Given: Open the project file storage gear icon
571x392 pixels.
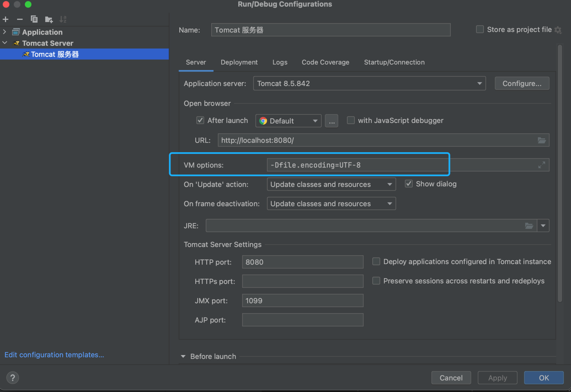Looking at the screenshot, I should (x=558, y=30).
